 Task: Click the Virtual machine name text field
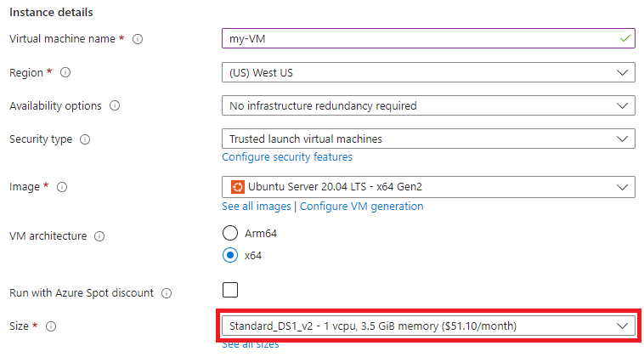click(x=428, y=38)
